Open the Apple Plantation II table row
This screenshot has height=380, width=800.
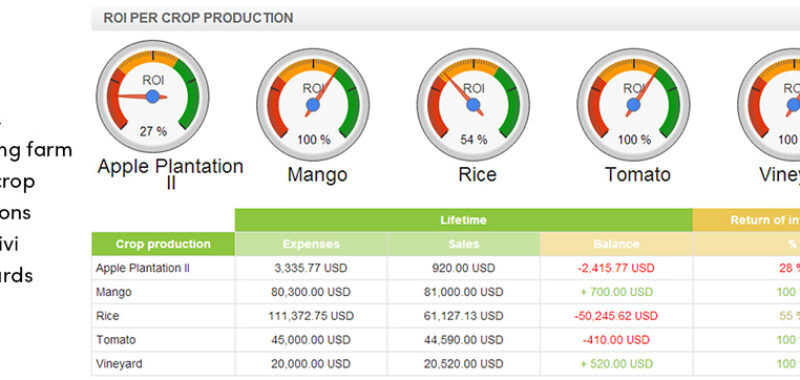click(446, 268)
